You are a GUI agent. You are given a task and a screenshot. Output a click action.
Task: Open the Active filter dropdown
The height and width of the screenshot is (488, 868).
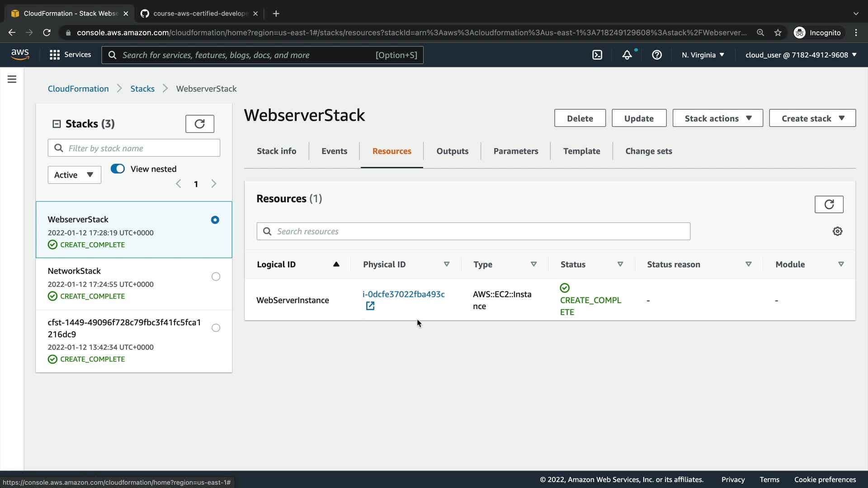click(x=74, y=175)
